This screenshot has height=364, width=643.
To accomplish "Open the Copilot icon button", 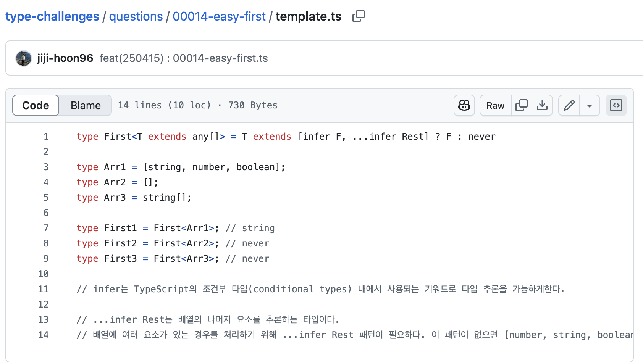I will (x=464, y=105).
